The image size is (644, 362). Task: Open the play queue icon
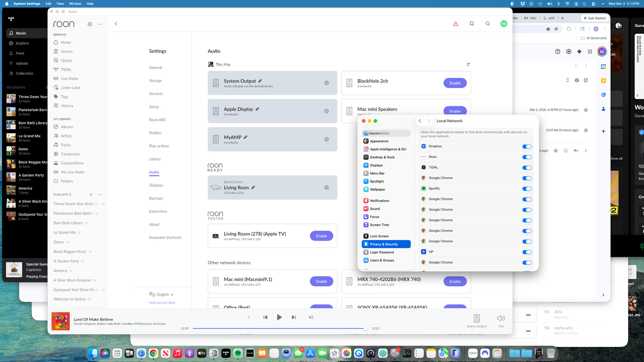311,317
